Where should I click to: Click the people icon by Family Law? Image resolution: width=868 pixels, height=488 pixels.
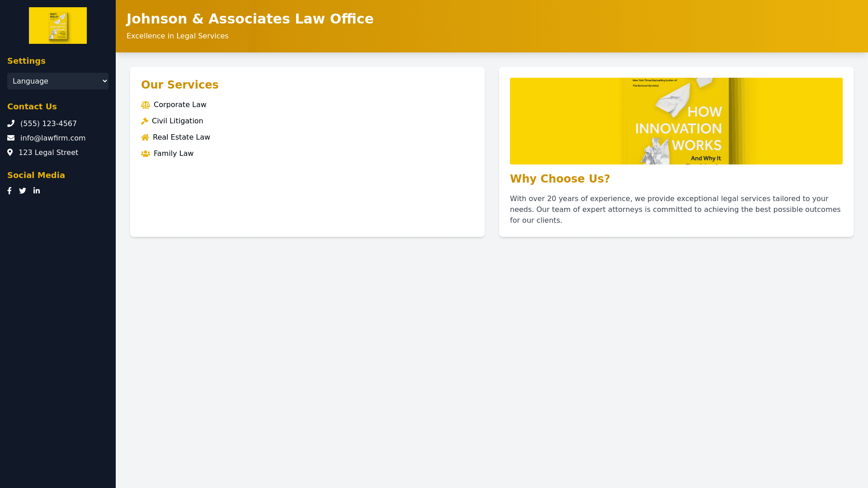click(x=145, y=154)
